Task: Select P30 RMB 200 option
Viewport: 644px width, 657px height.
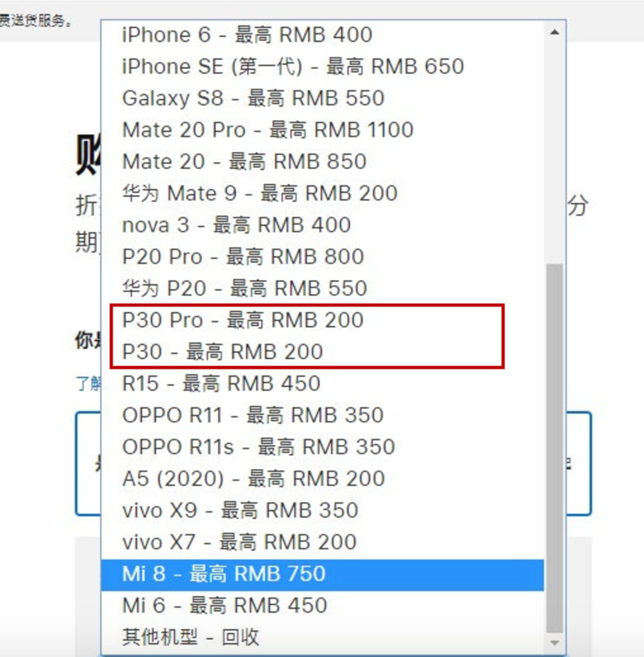Action: click(x=323, y=351)
